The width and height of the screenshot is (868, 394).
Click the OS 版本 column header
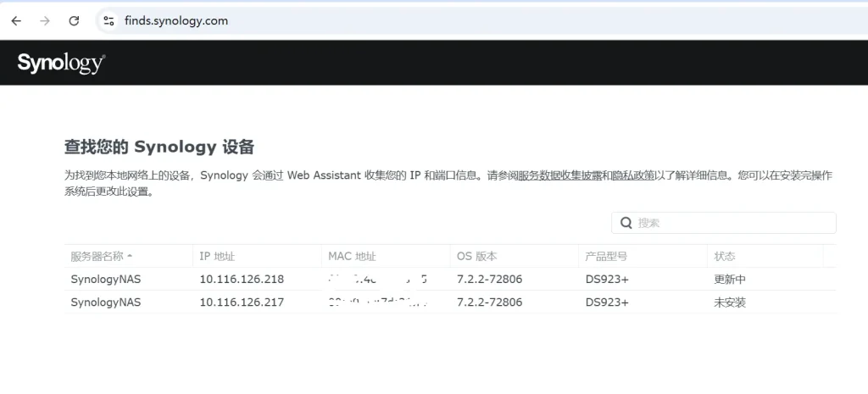476,256
